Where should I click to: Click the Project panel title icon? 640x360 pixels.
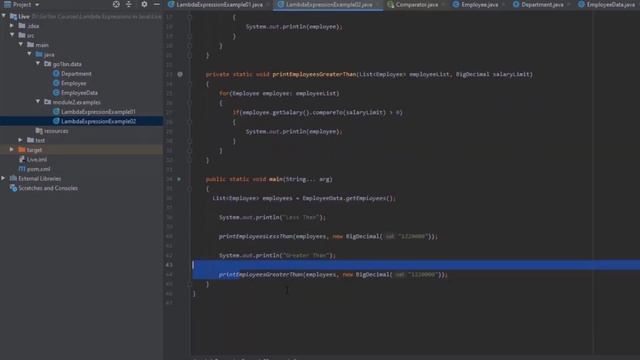pos(7,4)
